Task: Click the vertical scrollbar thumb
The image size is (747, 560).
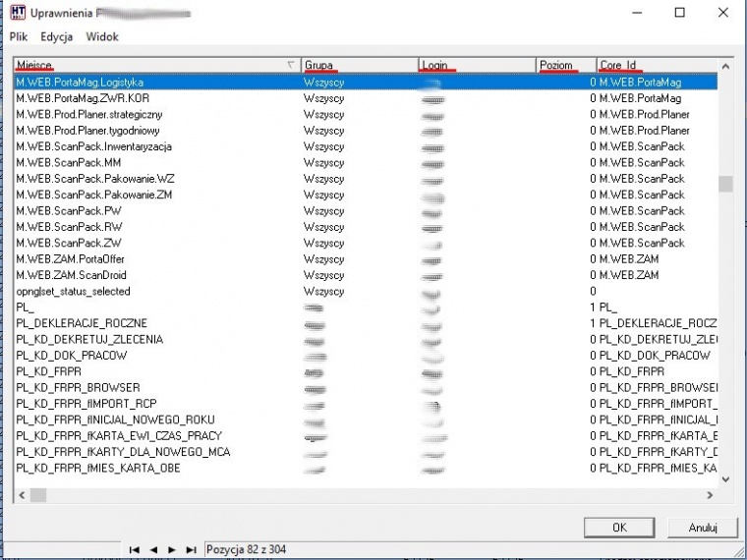Action: (725, 184)
